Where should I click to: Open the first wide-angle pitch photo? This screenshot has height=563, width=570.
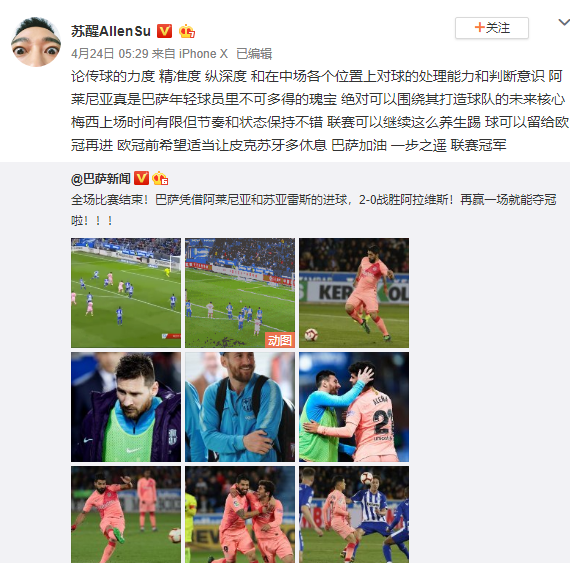coord(126,293)
